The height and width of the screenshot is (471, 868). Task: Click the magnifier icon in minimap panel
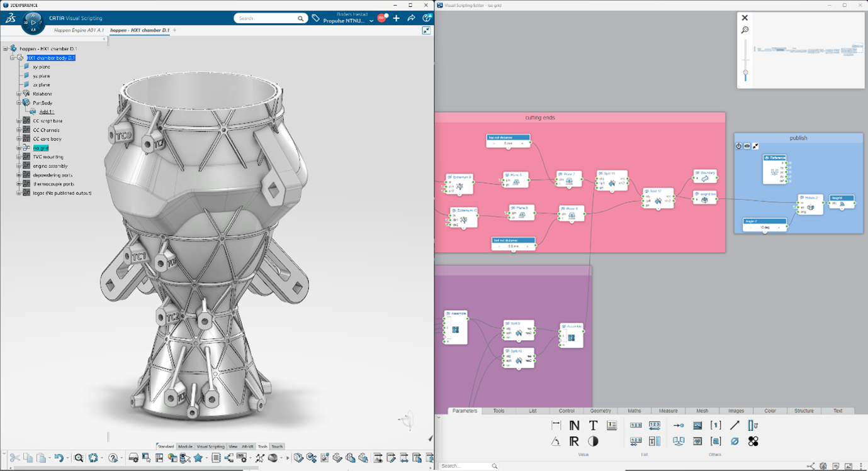[x=745, y=30]
